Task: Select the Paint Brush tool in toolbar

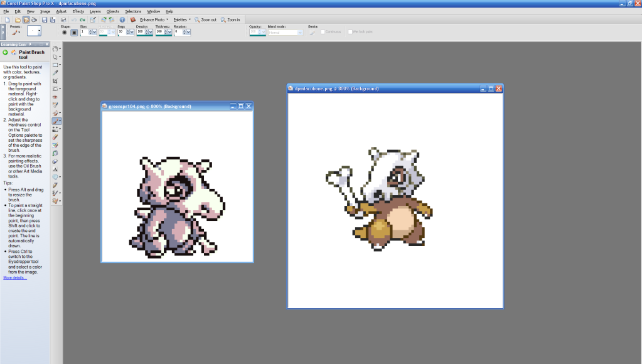Action: pos(56,120)
